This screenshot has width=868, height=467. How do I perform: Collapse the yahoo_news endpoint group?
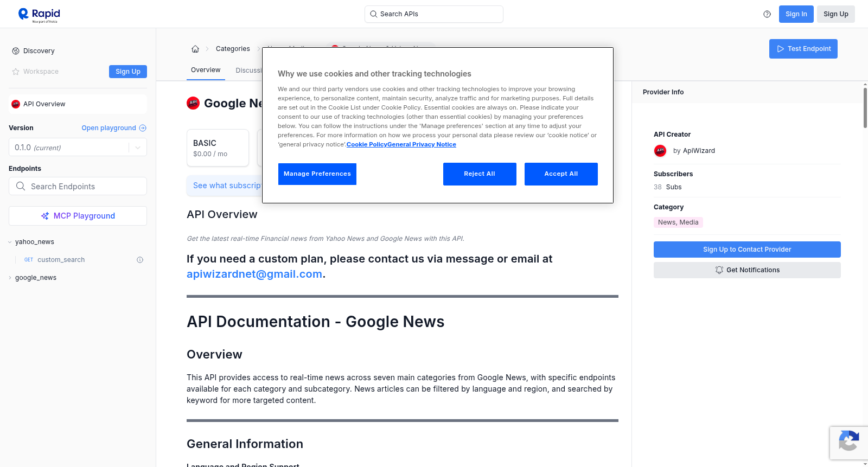[x=35, y=242]
